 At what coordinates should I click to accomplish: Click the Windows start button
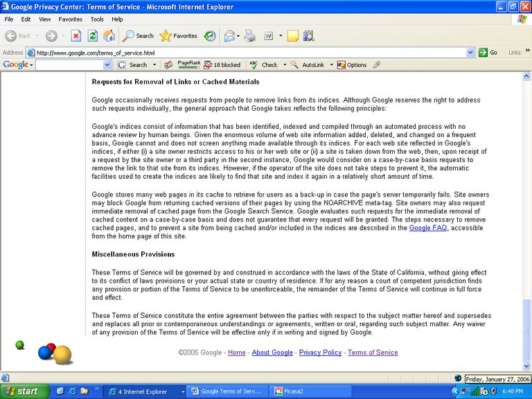coord(24,391)
